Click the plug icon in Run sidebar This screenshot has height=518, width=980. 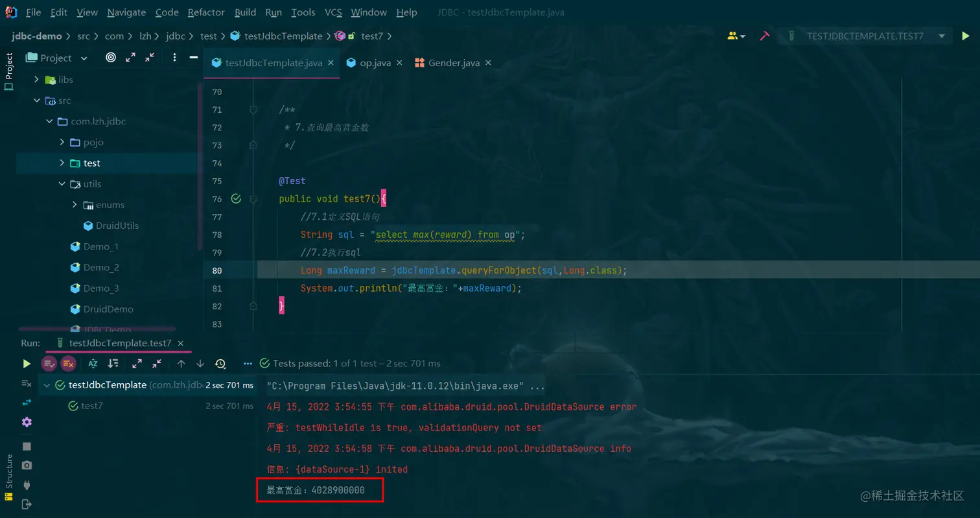[x=27, y=484]
